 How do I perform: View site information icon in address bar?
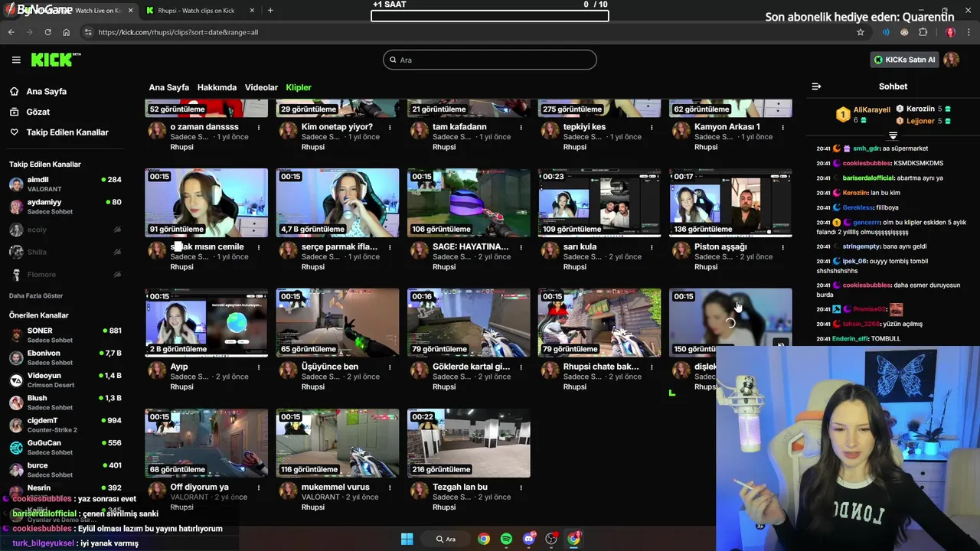[x=88, y=32]
